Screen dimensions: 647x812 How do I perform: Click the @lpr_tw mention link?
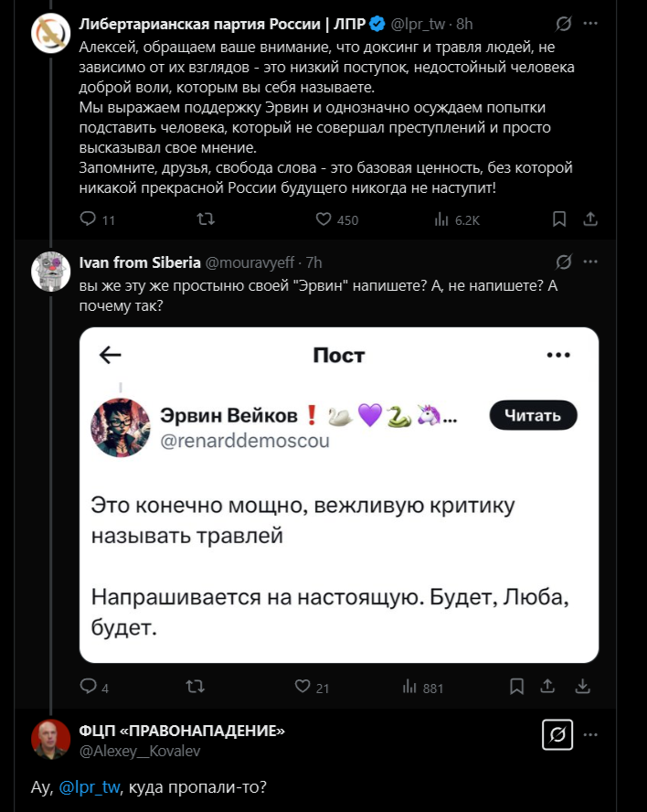coord(90,787)
